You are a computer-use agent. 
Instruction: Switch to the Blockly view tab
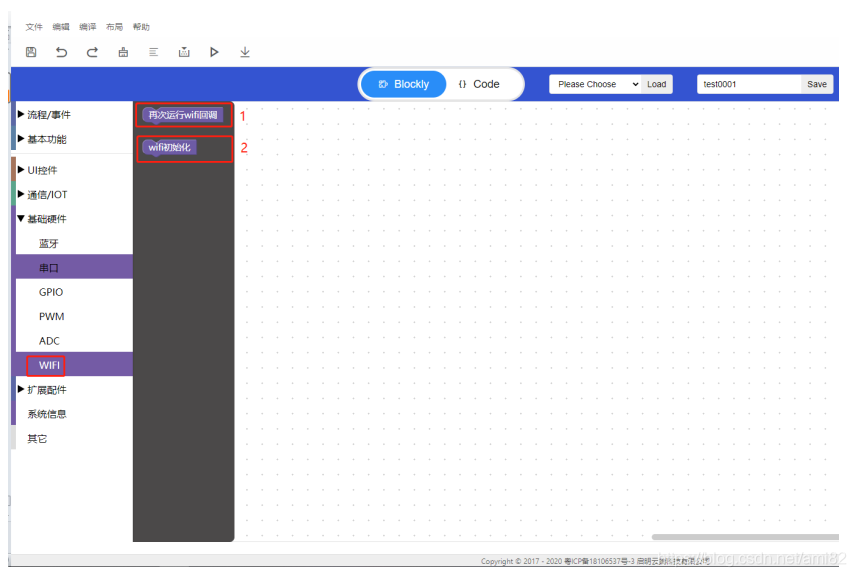(x=403, y=84)
